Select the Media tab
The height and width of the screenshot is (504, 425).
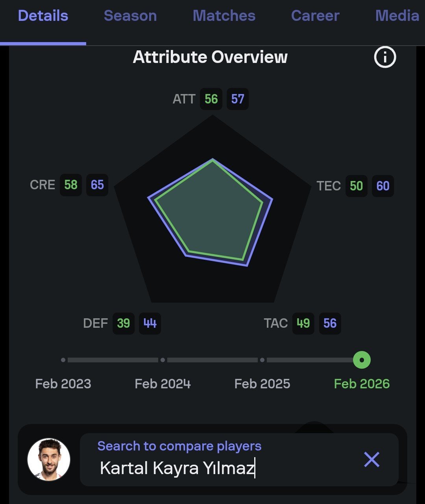(x=397, y=16)
